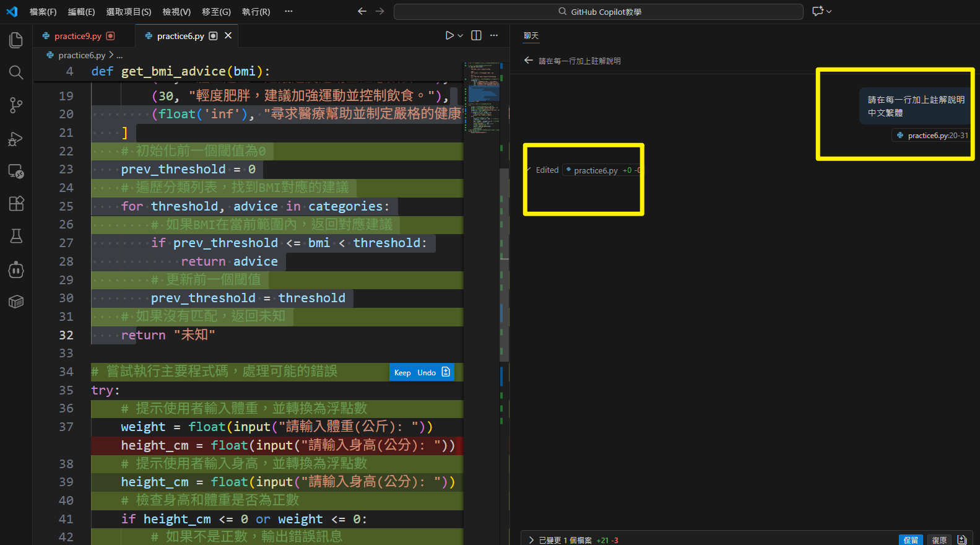The height and width of the screenshot is (545, 980).
Task: Open Remote Explorer in activity bar
Action: [x=16, y=172]
